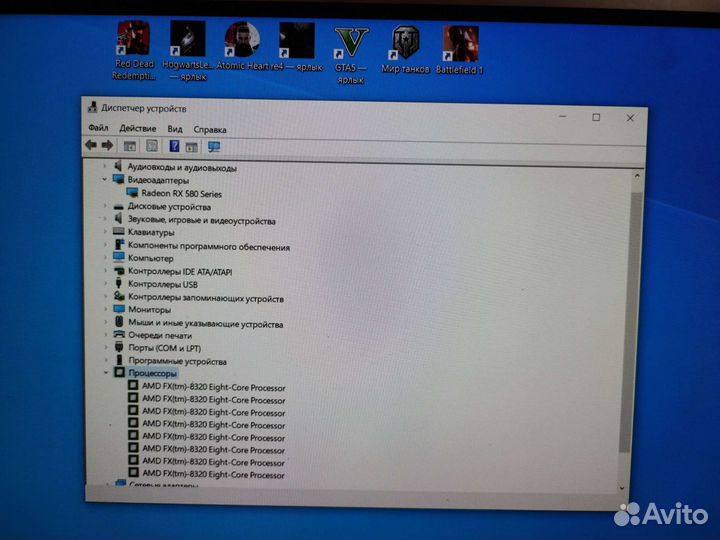
Task: Expand the Программные устройства node arrow
Action: pyautogui.click(x=106, y=360)
